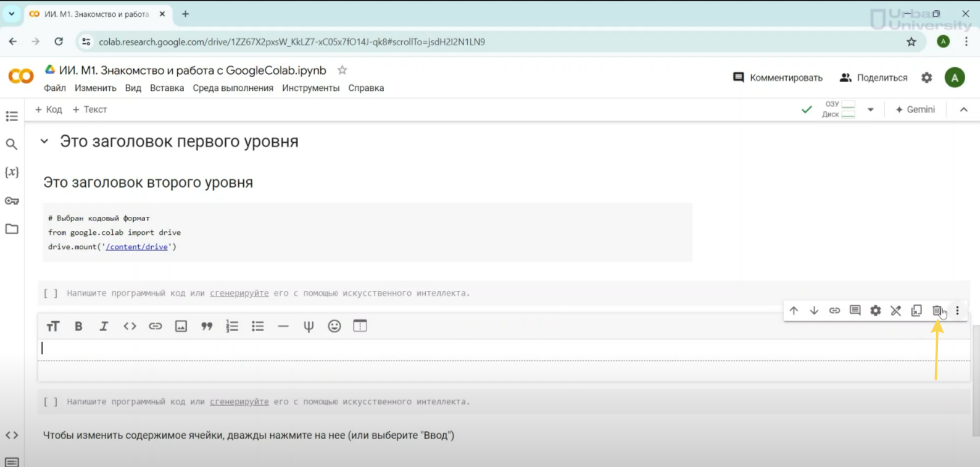Toggle italic formatting in text cell
This screenshot has height=467, width=980.
pyautogui.click(x=104, y=326)
